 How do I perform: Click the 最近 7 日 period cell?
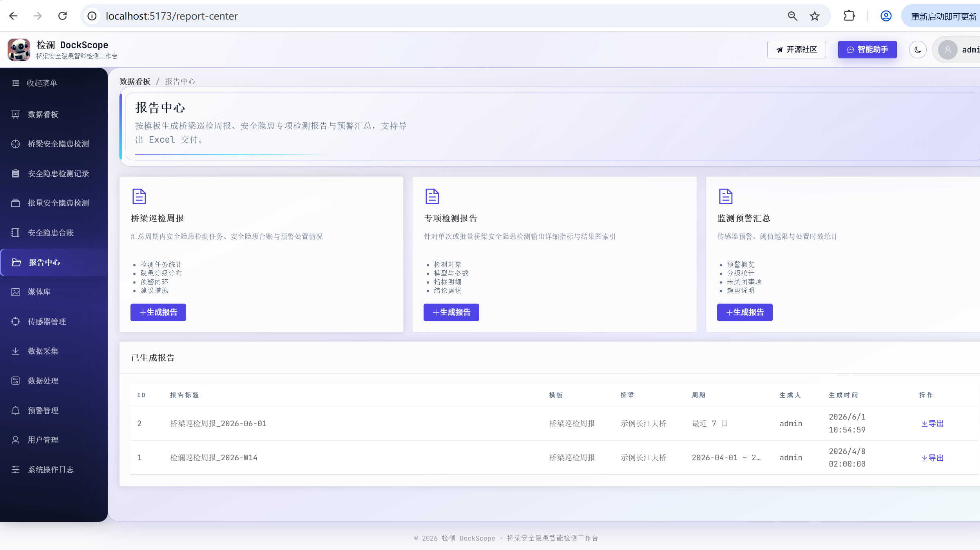(x=710, y=423)
